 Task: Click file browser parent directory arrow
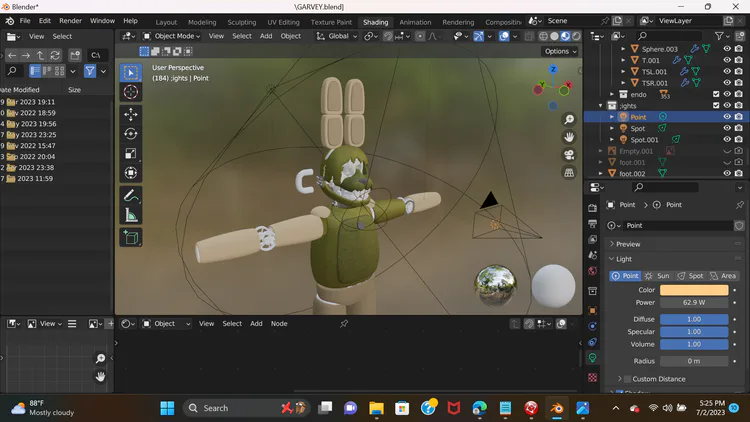pos(41,56)
